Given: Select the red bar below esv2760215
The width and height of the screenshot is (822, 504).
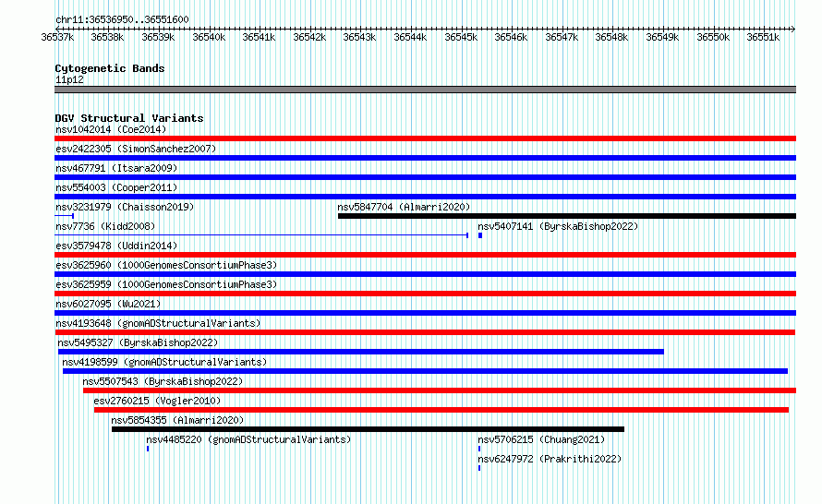Looking at the screenshot, I should click(441, 410).
